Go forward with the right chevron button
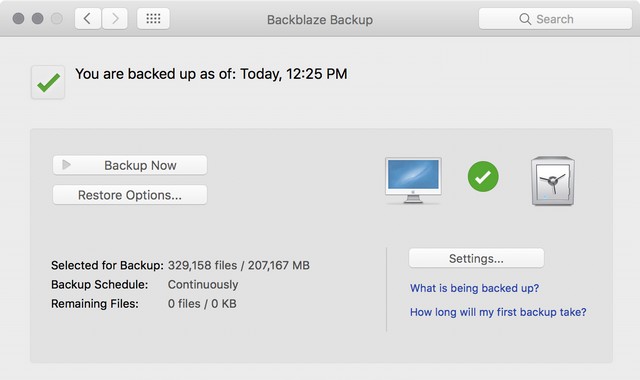Screen dimensions: 640x380 coord(115,19)
